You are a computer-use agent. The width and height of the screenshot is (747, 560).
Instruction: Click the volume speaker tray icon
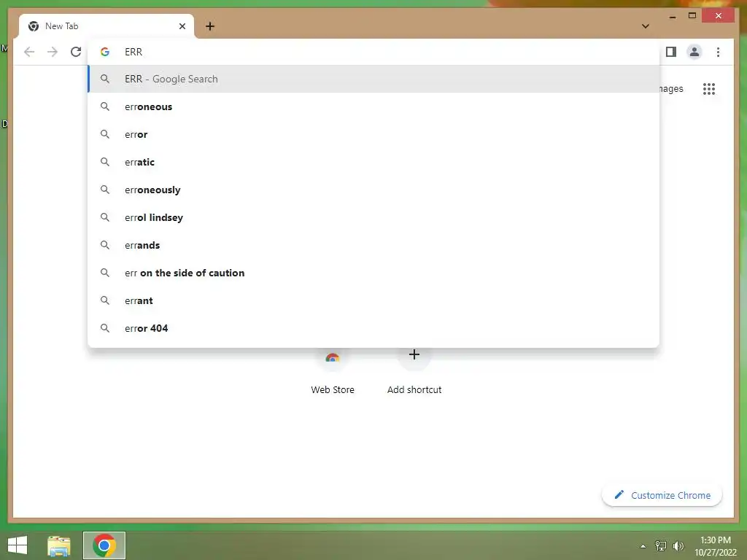(678, 545)
